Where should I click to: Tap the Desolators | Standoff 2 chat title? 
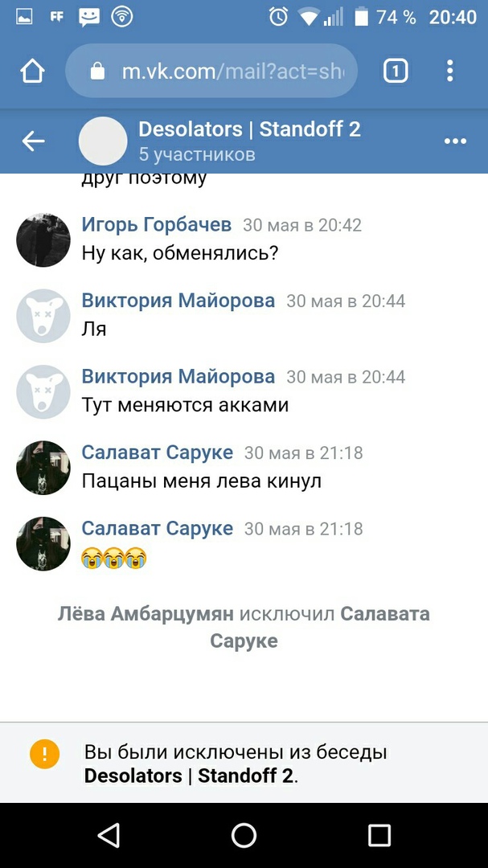click(x=249, y=129)
